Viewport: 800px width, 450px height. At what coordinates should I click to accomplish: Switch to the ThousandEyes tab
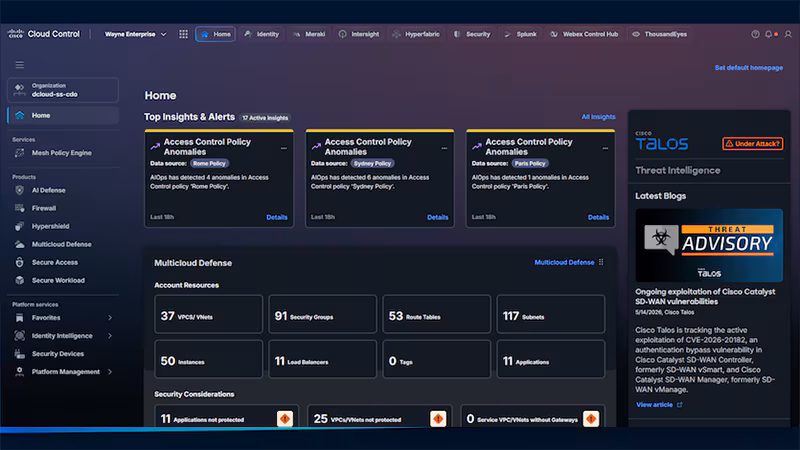click(x=659, y=34)
